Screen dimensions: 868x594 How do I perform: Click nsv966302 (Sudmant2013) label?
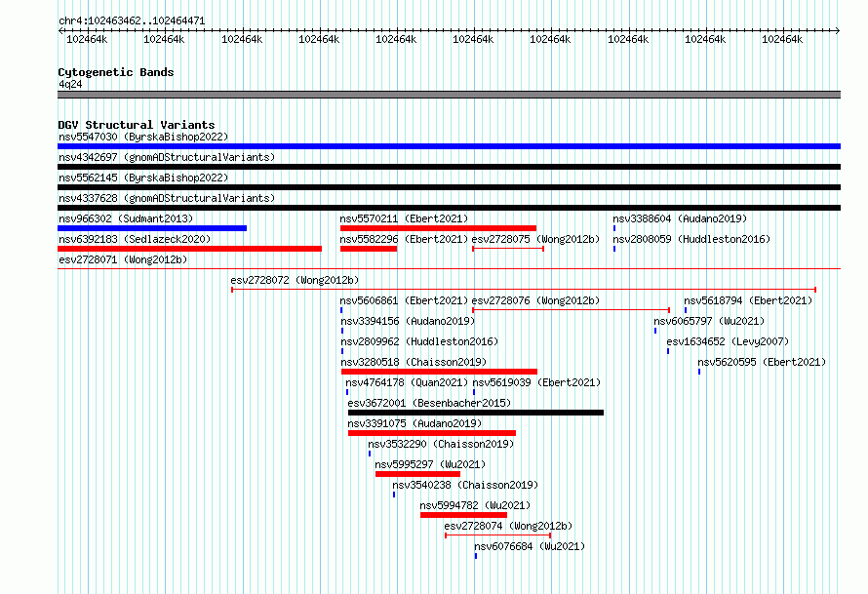pyautogui.click(x=126, y=218)
